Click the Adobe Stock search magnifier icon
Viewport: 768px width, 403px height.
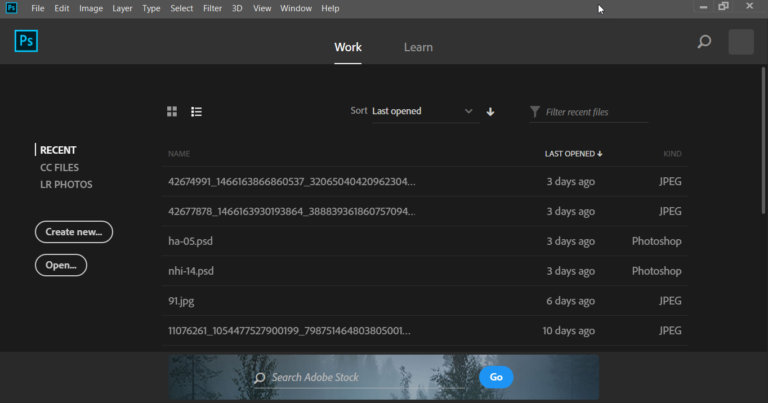(260, 378)
